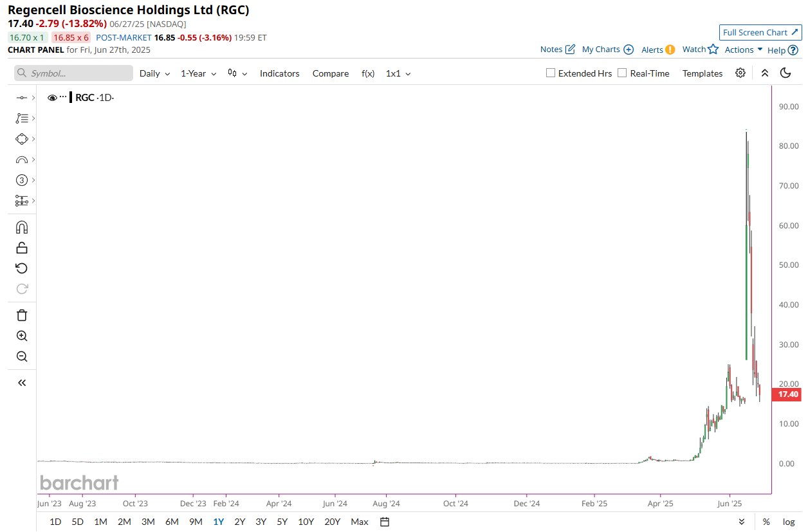Select the 9M time range
Image resolution: width=808 pixels, height=532 pixels.
[196, 522]
